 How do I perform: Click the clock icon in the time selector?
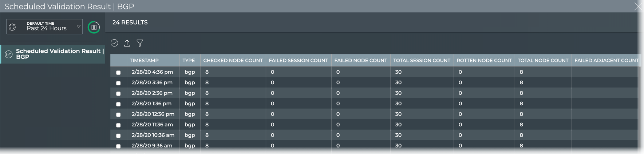(12, 27)
